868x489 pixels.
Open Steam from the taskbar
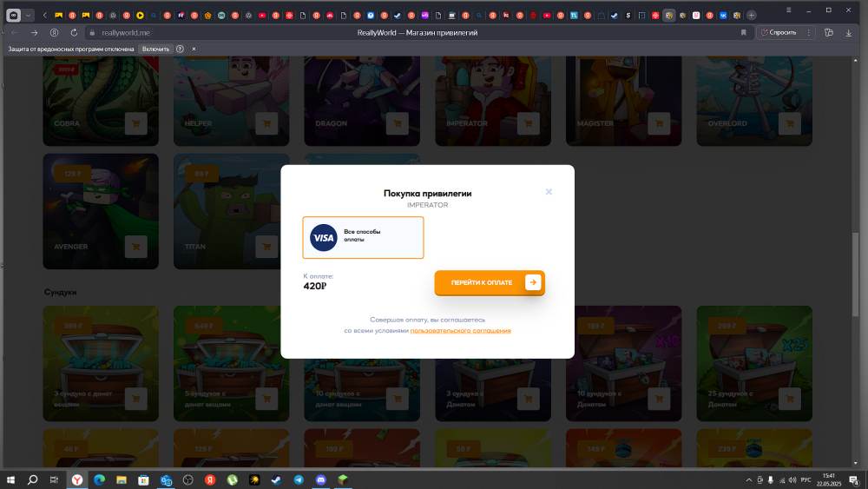point(276,480)
